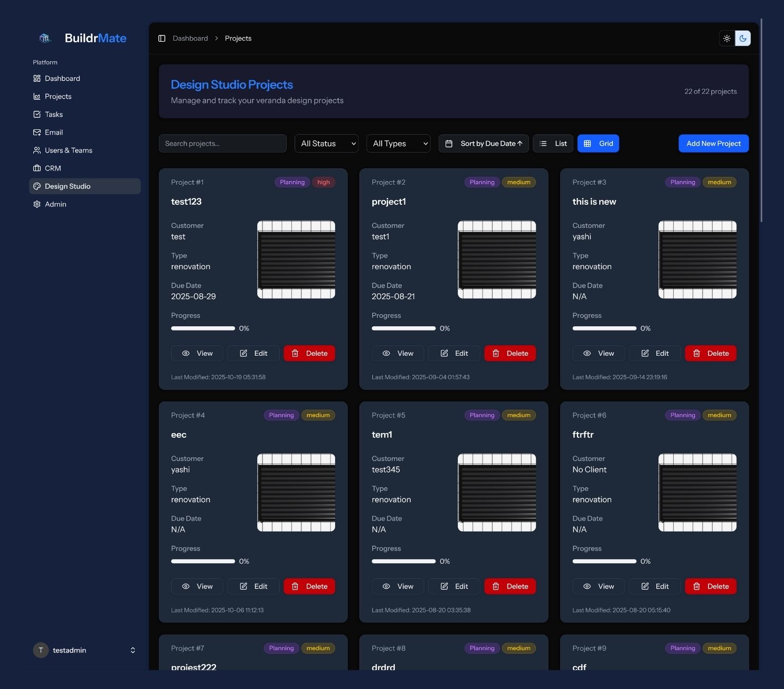This screenshot has width=784, height=689.
Task: Click Add New Project
Action: [x=713, y=143]
